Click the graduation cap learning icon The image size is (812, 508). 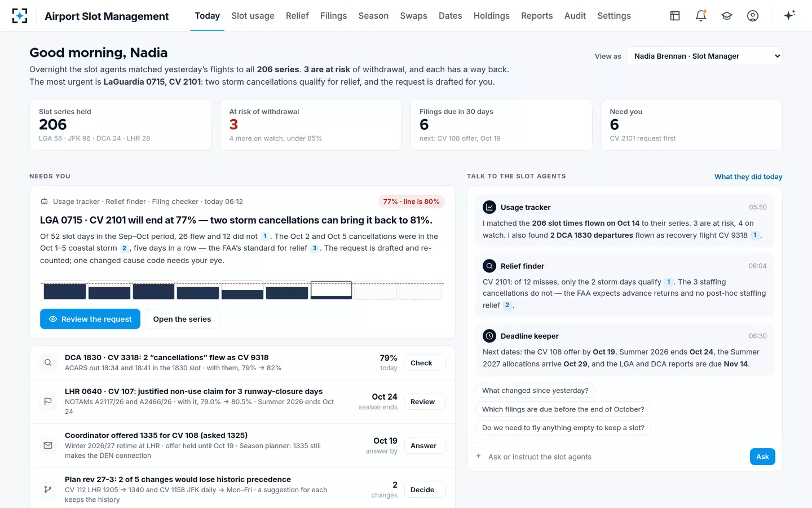click(x=727, y=16)
